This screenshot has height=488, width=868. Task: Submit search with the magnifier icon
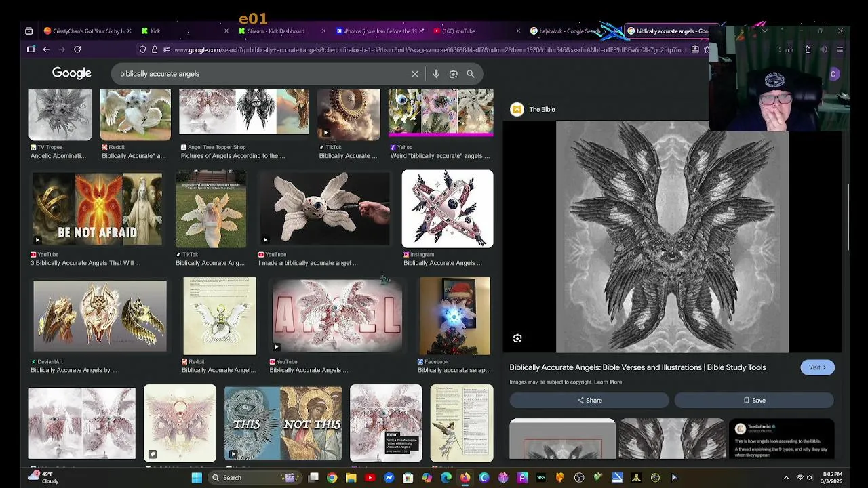(x=471, y=74)
